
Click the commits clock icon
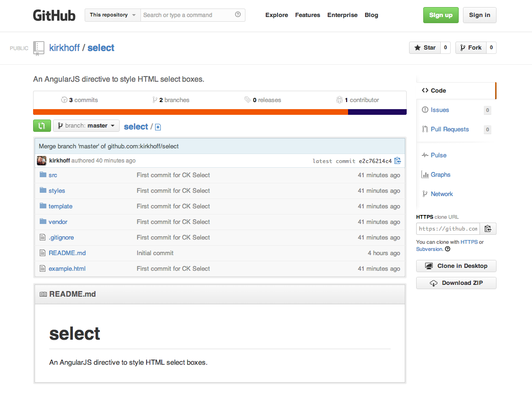[64, 100]
